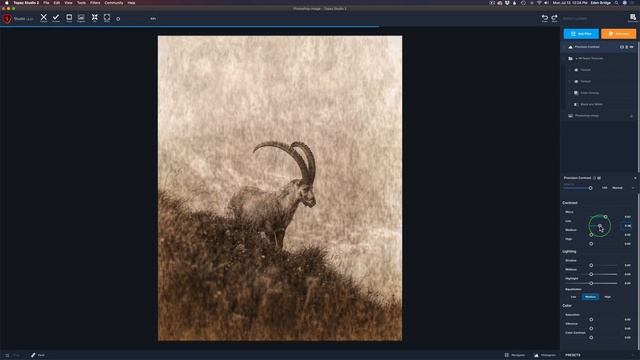Select the Black and White filter row

(600, 104)
